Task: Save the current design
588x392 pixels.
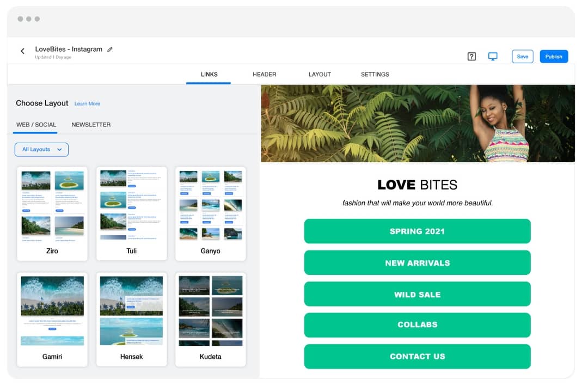Action: (522, 56)
